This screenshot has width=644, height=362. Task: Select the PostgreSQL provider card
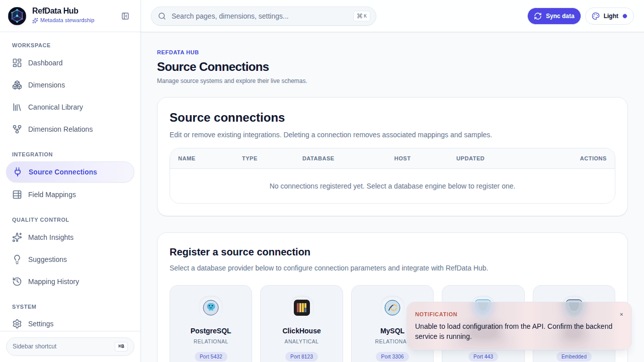coord(211,323)
